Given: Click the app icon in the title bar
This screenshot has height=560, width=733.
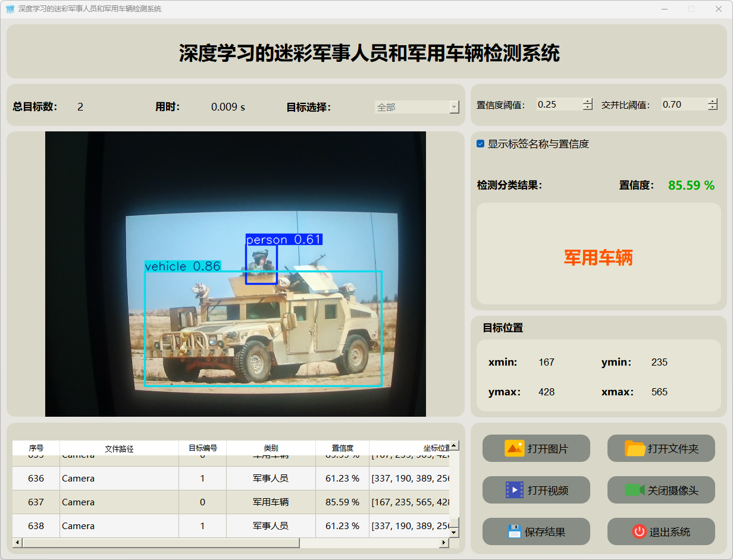Looking at the screenshot, I should coord(10,9).
